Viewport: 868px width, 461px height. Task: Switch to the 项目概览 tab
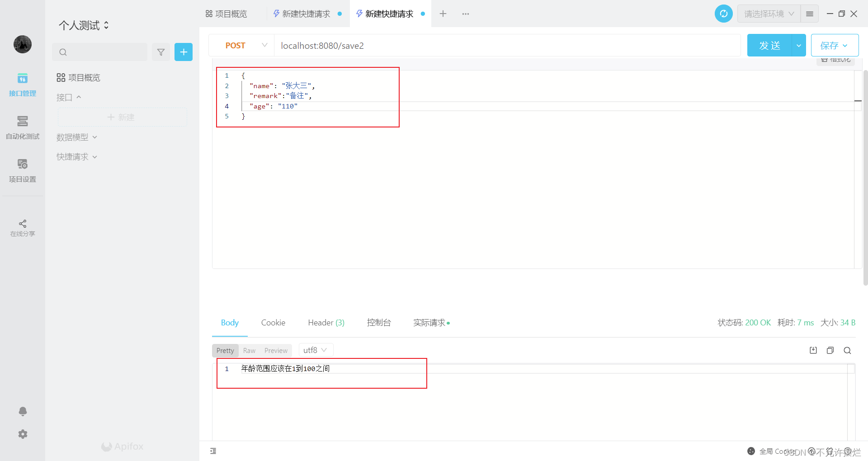[x=226, y=14]
